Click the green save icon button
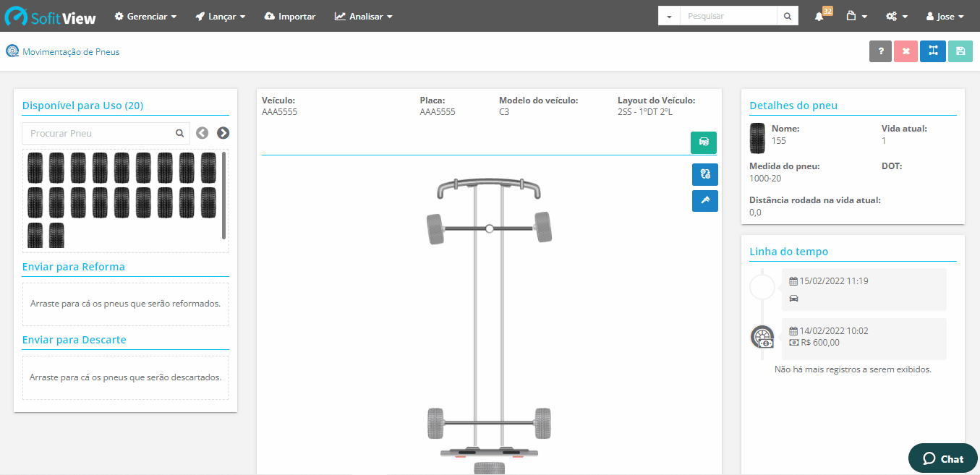 click(960, 51)
